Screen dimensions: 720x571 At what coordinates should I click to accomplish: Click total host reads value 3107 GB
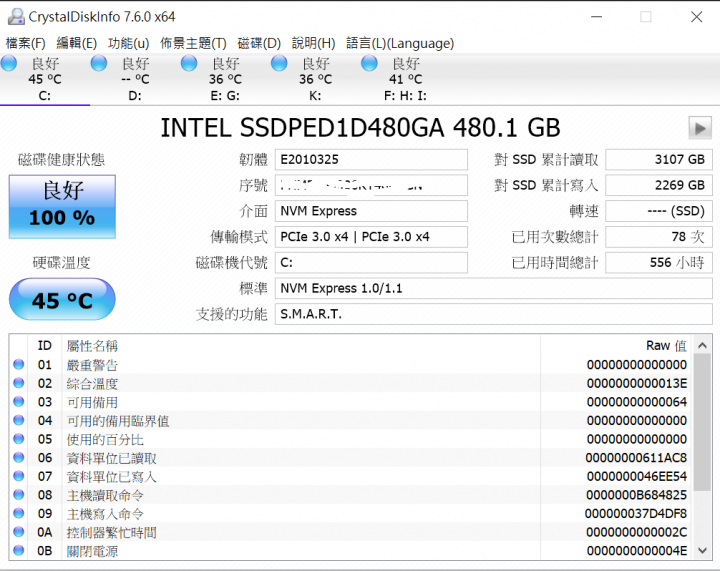click(x=659, y=160)
